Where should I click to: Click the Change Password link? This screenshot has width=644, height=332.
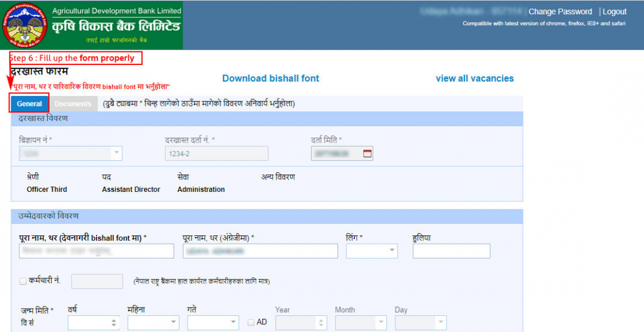coord(560,12)
